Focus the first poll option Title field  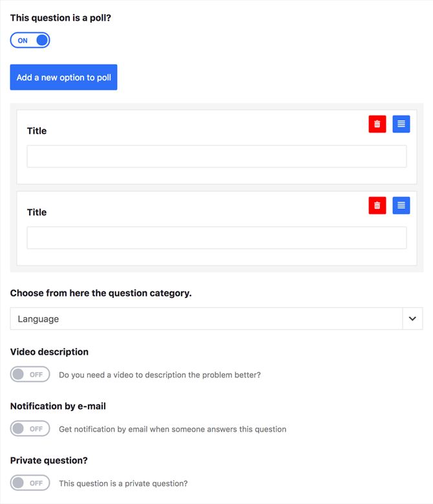pos(216,156)
